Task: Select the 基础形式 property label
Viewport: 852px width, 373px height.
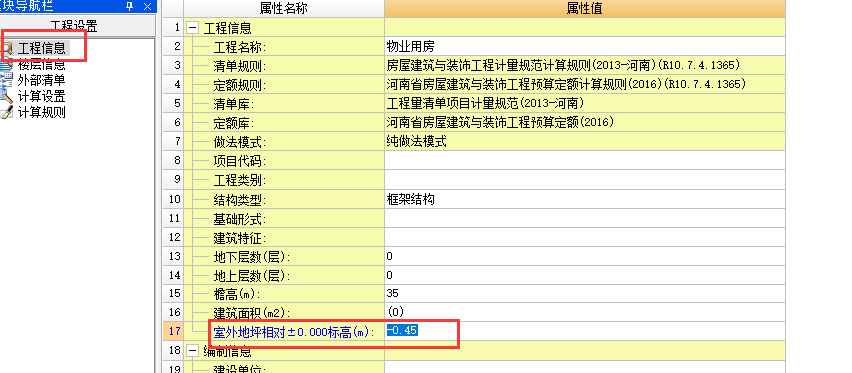Action: [240, 219]
